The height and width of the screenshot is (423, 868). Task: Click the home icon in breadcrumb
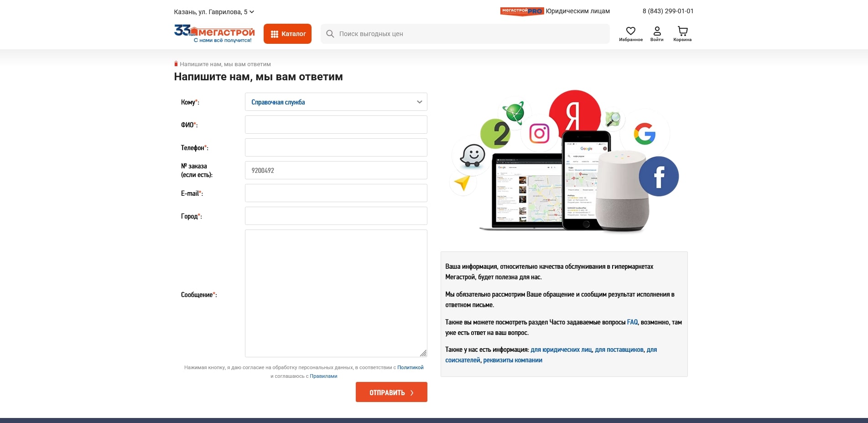pos(176,64)
